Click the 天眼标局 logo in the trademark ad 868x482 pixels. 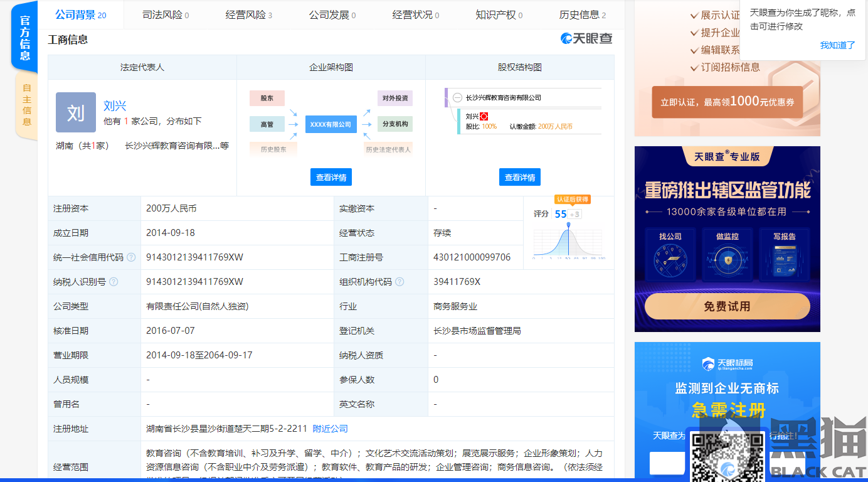(x=727, y=364)
